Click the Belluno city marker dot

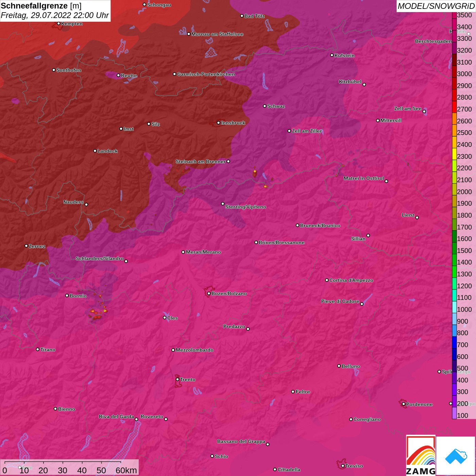click(339, 366)
